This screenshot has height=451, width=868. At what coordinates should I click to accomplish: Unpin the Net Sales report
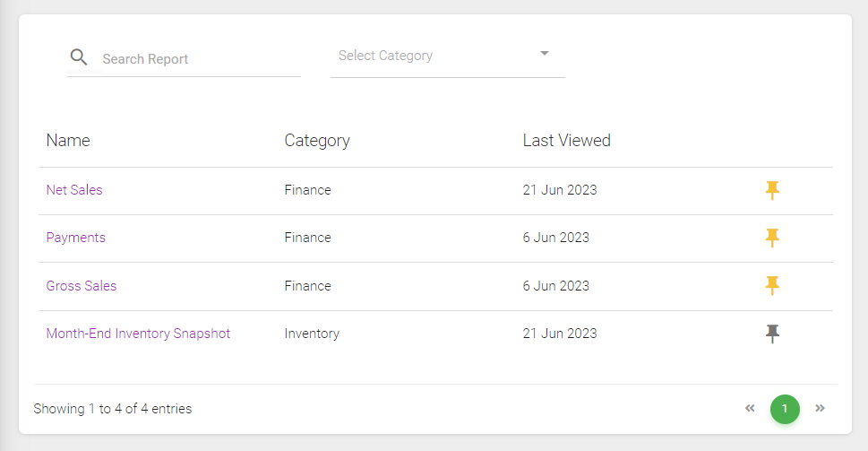772,190
